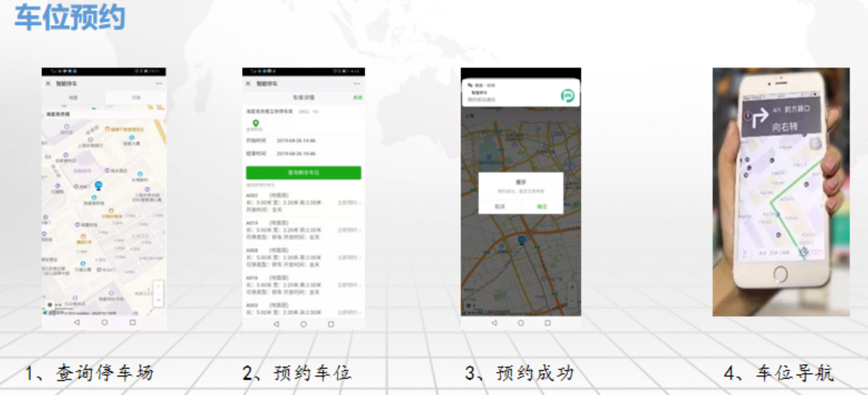
Task: Close the mini program in the map phone screen
Action: [49, 84]
